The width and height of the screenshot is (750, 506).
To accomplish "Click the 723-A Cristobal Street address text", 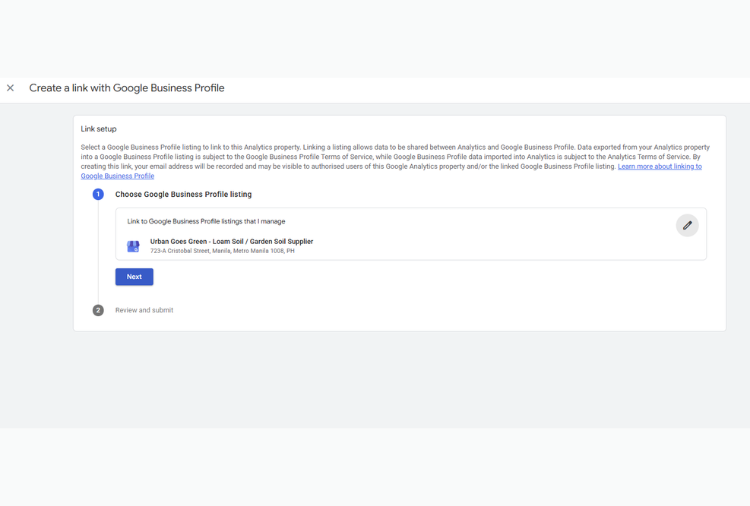I will click(222, 251).
